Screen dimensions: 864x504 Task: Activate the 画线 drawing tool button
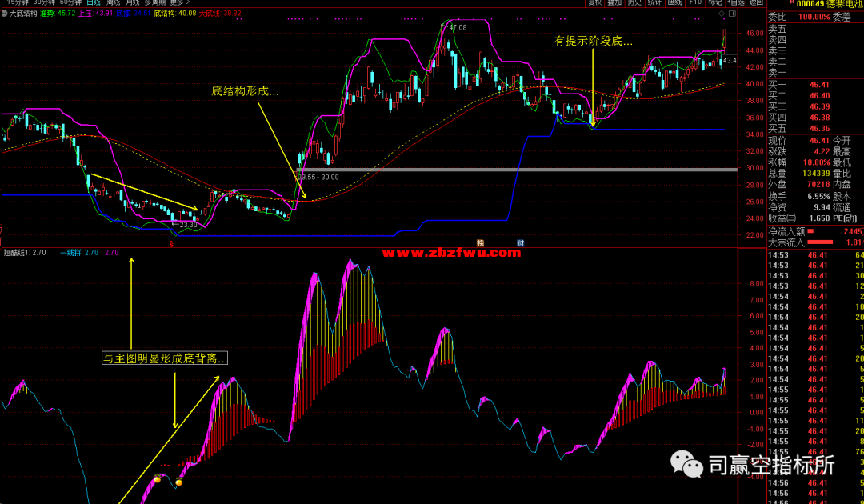pyautogui.click(x=675, y=2)
